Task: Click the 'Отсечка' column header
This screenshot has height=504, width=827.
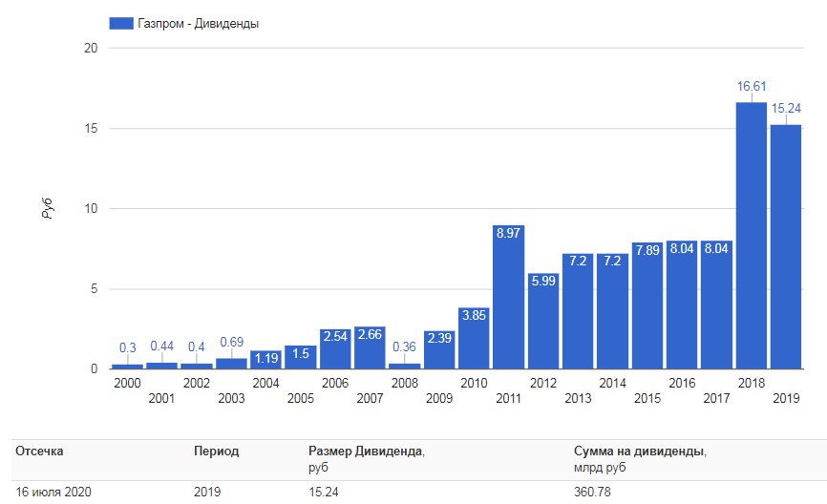Action: click(39, 451)
